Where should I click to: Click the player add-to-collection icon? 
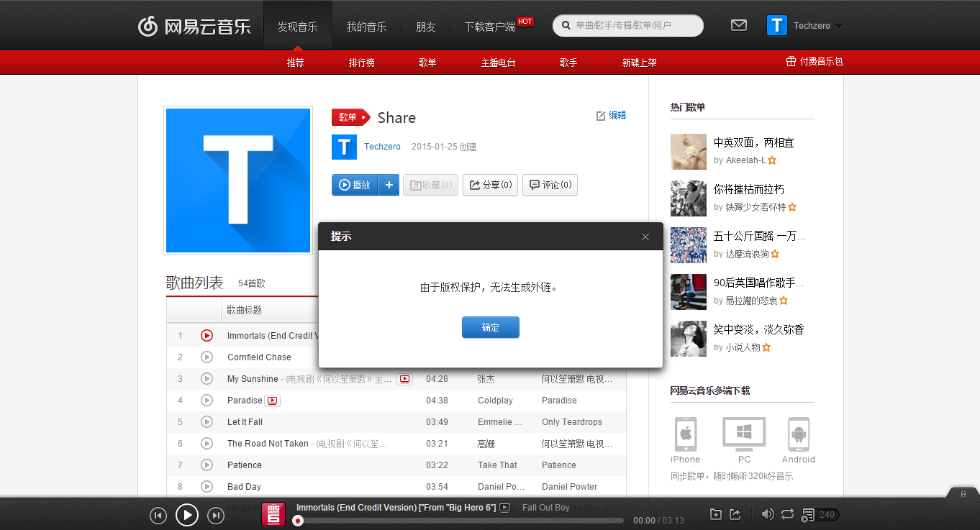coord(716,514)
